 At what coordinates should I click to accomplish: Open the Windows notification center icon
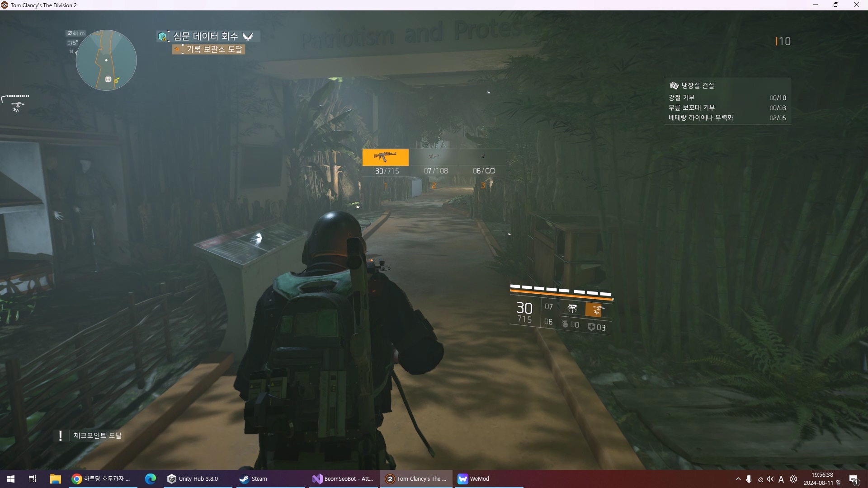click(854, 479)
